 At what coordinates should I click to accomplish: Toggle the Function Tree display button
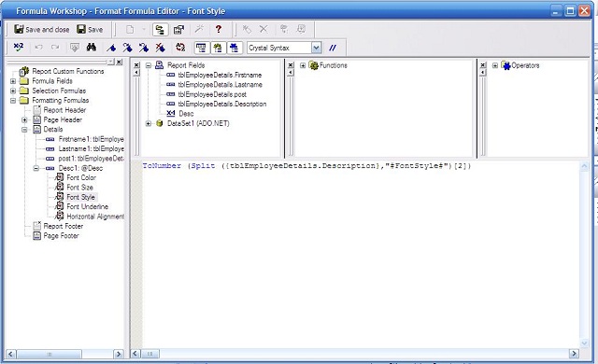(x=218, y=48)
